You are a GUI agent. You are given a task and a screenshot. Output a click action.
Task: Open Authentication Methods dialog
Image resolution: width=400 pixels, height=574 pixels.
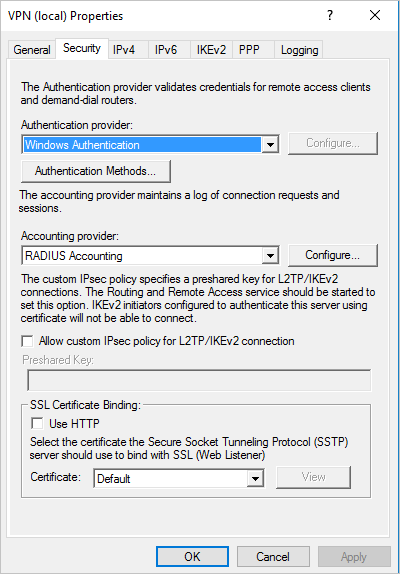pos(96,171)
